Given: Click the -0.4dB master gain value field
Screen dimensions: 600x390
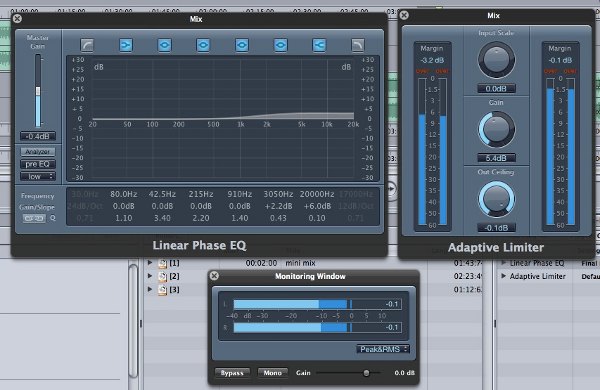Looking at the screenshot, I should (38, 136).
